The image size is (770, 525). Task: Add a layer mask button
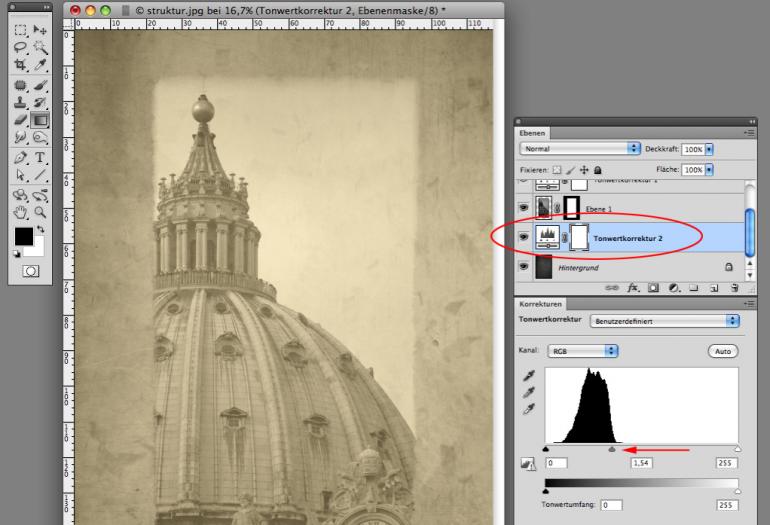[653, 288]
